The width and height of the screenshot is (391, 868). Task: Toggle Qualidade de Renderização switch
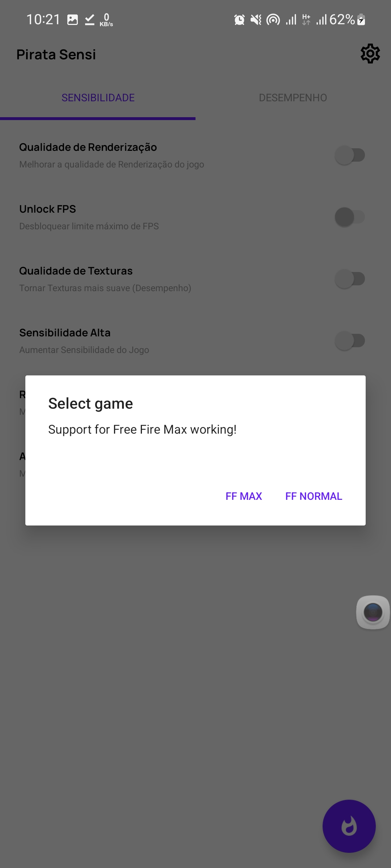(350, 155)
